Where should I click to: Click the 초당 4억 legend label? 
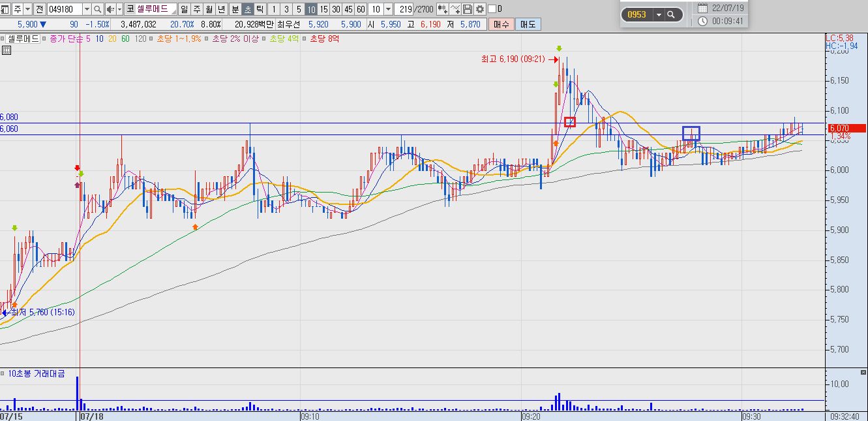(284, 39)
